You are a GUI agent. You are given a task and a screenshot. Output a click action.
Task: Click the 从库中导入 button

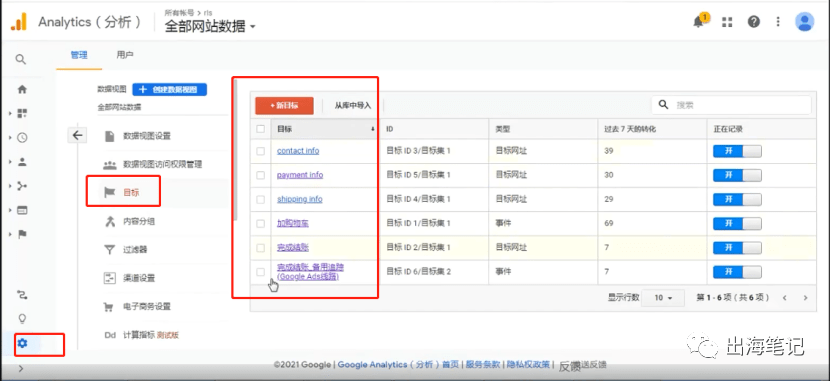click(x=352, y=105)
